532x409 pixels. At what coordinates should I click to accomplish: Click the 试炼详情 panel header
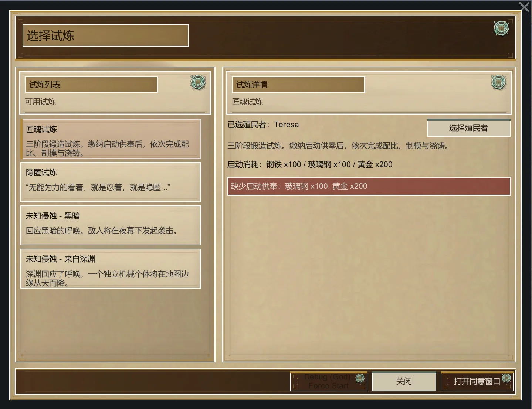298,85
